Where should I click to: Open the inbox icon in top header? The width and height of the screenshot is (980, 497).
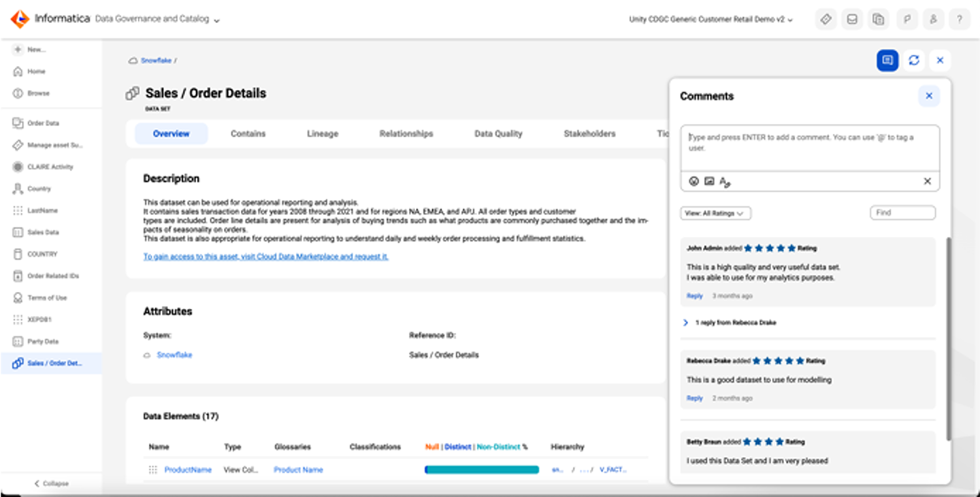852,20
